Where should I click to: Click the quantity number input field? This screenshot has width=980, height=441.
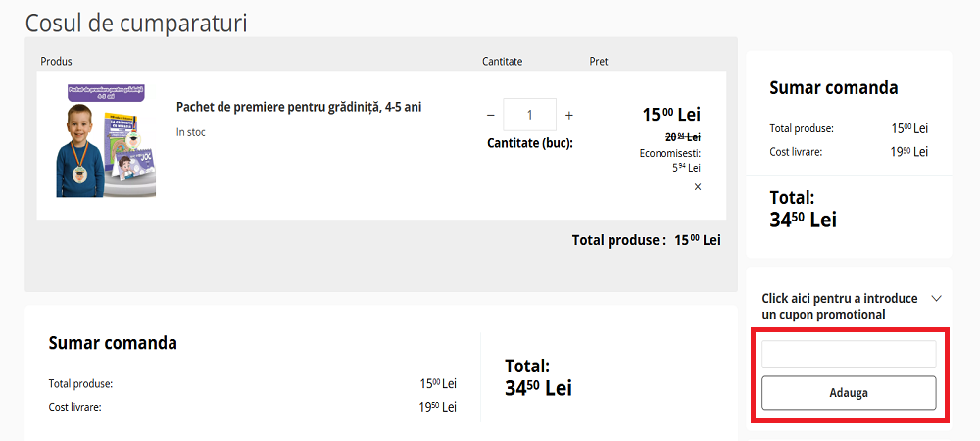(x=529, y=115)
